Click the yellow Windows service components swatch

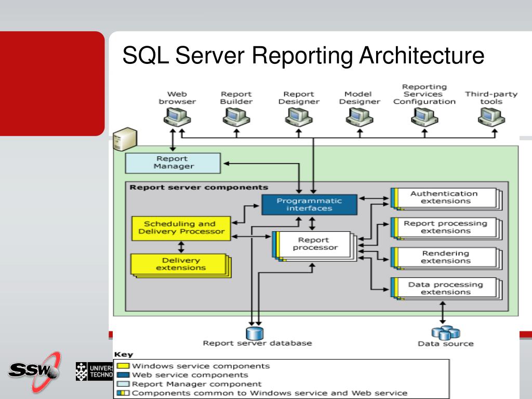tap(123, 366)
